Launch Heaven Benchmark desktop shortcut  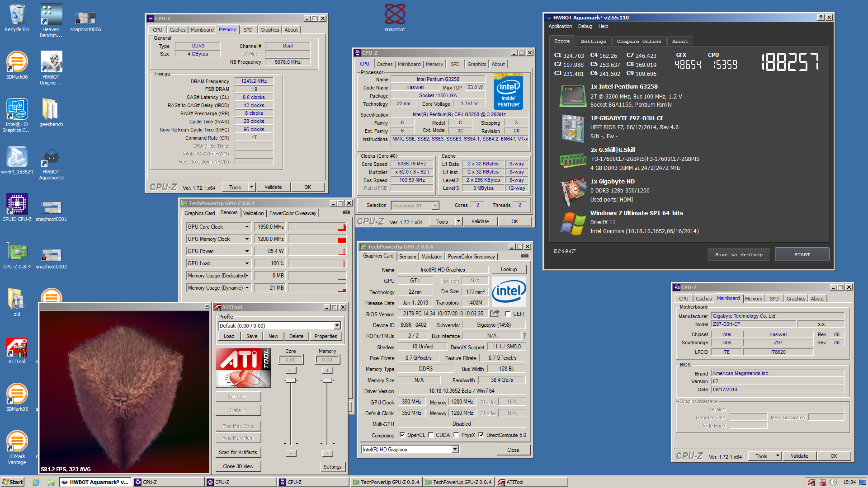[x=51, y=20]
